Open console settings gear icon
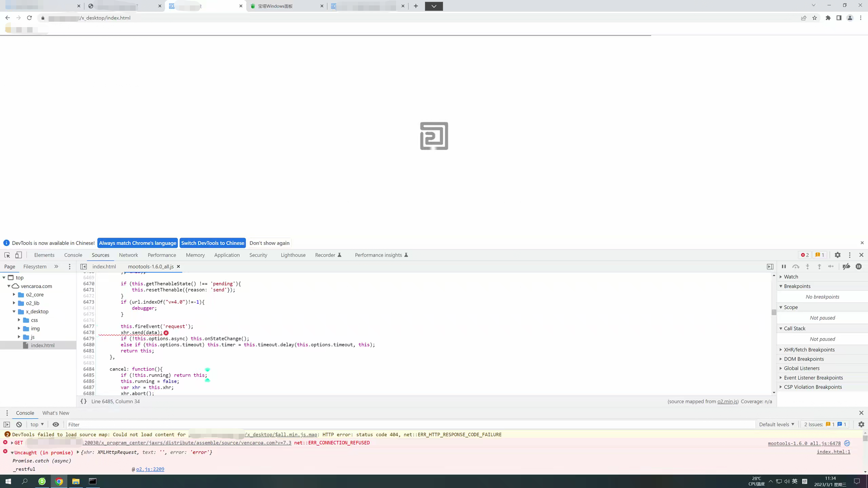The image size is (868, 488). pyautogui.click(x=861, y=425)
